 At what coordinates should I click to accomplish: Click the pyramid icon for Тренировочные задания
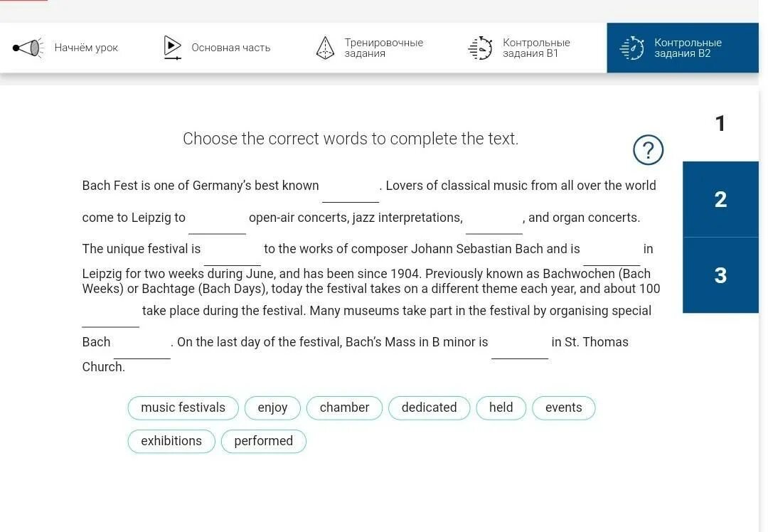point(325,48)
